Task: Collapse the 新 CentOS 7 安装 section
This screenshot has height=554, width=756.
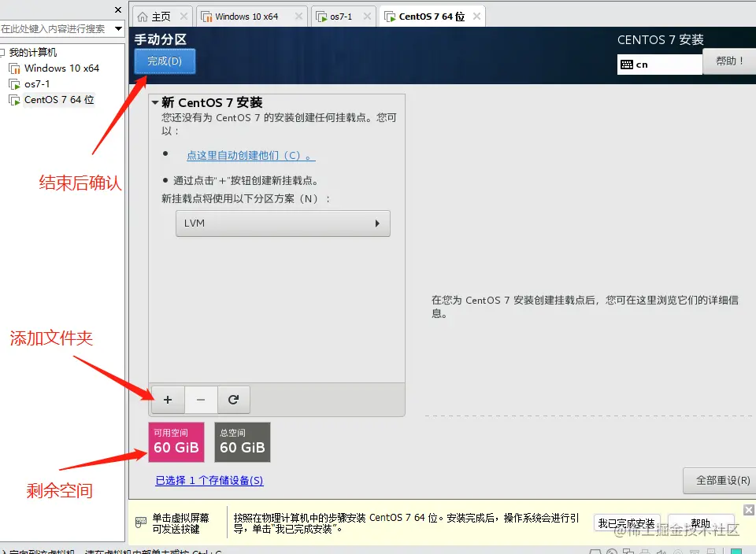Action: pyautogui.click(x=155, y=102)
